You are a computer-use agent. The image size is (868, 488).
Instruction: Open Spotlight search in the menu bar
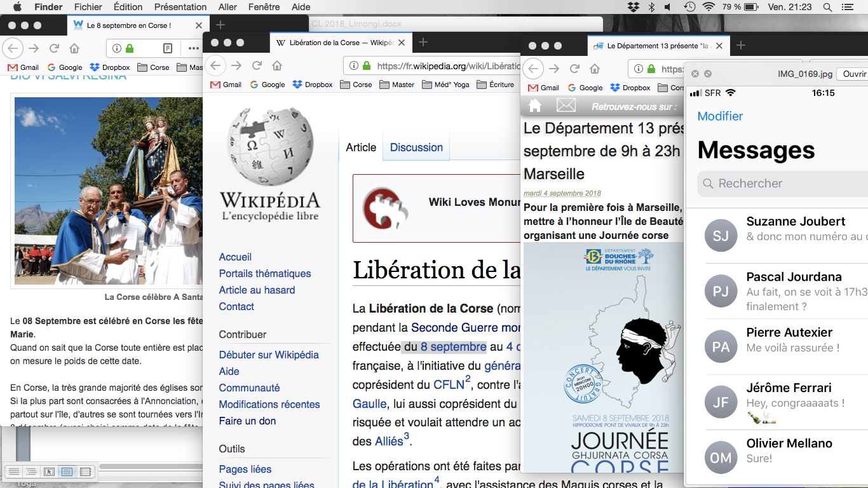click(x=827, y=7)
